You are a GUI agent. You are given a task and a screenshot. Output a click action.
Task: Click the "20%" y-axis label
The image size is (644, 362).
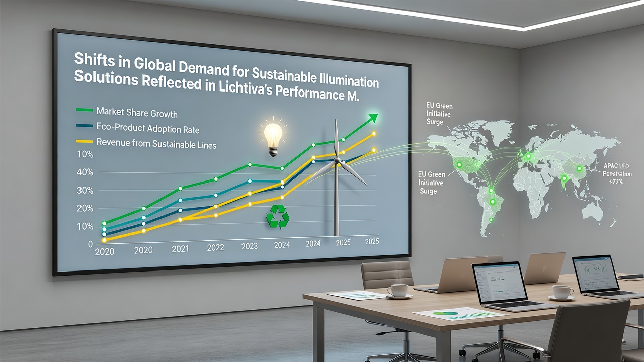[x=85, y=209]
